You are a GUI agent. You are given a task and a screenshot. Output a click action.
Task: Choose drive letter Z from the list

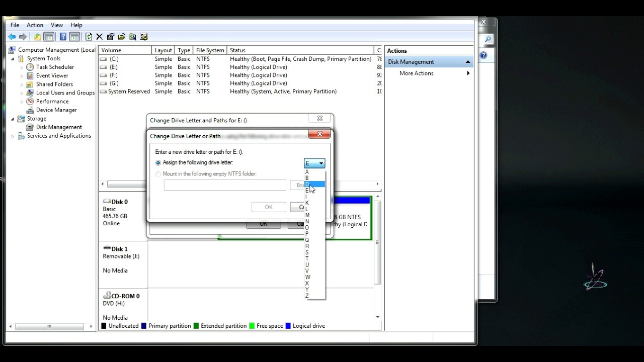[x=315, y=296]
